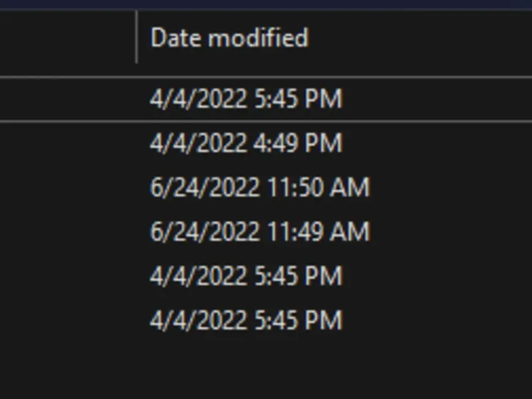Select the file modified 6/24/2022 11:50 AM

(x=259, y=188)
